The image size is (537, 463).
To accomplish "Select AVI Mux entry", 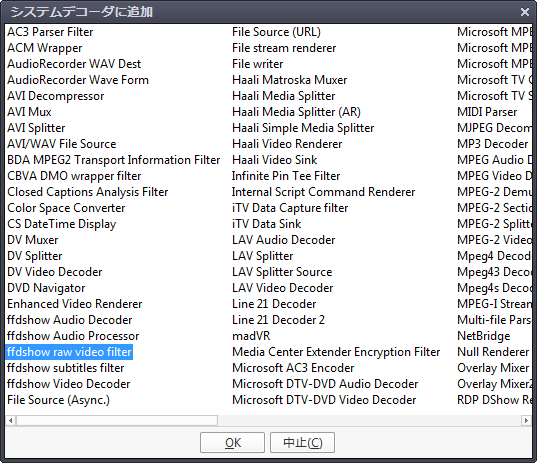I will [29, 112].
